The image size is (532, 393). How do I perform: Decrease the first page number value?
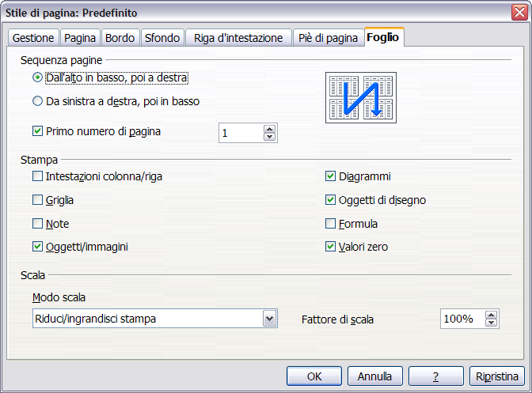tap(270, 137)
